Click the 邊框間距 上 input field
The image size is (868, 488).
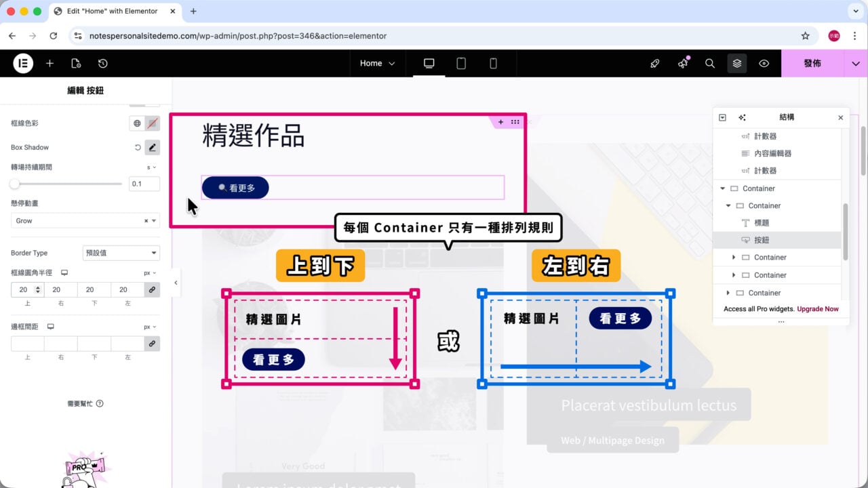click(27, 344)
